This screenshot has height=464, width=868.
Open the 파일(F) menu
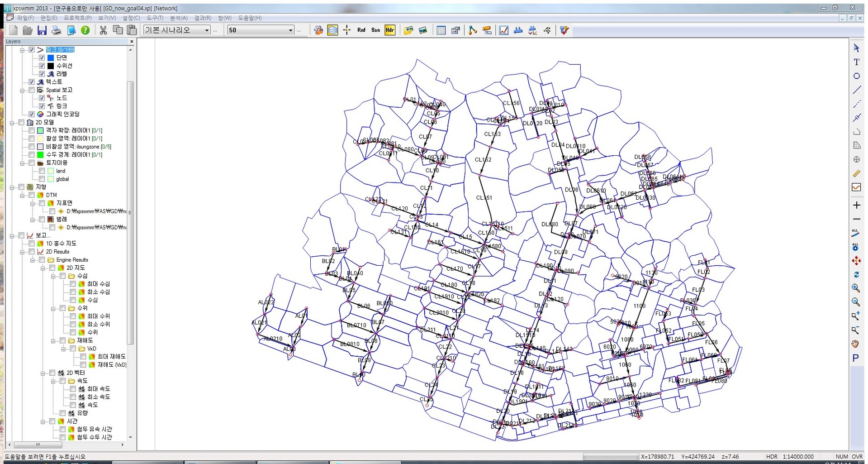[x=25, y=18]
